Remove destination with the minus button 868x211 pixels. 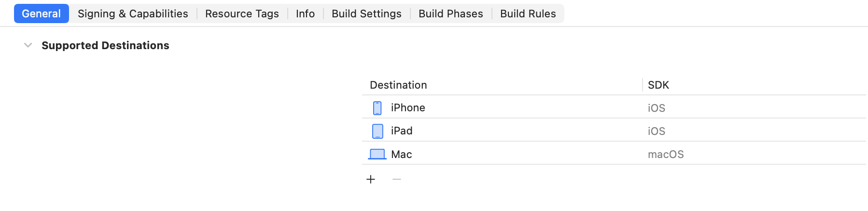[x=397, y=179]
